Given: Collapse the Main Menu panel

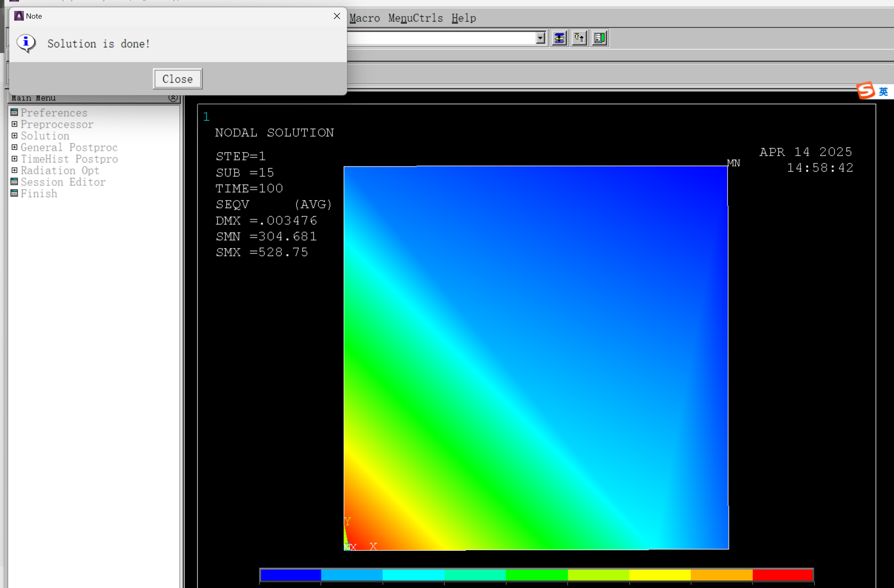Looking at the screenshot, I should click(173, 98).
